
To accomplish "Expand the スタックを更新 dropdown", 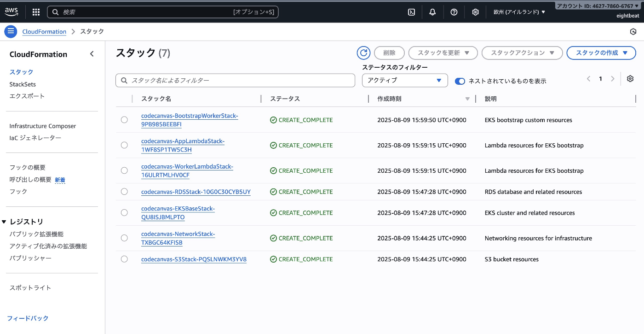I will (443, 53).
